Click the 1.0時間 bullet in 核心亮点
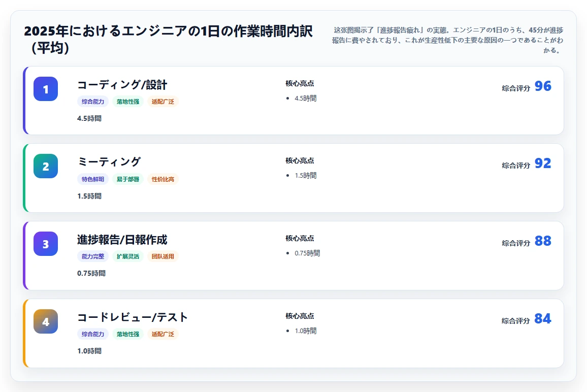 (x=306, y=331)
